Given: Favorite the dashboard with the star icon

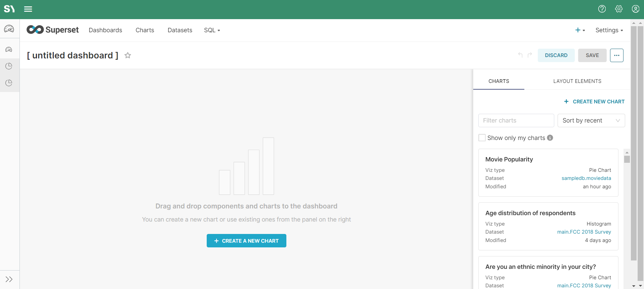Looking at the screenshot, I should (128, 55).
